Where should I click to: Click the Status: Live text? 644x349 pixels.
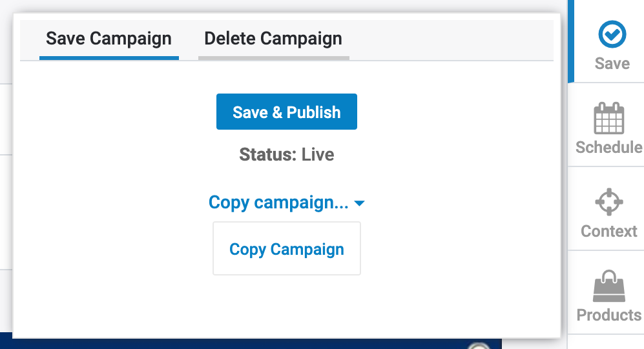click(x=287, y=155)
